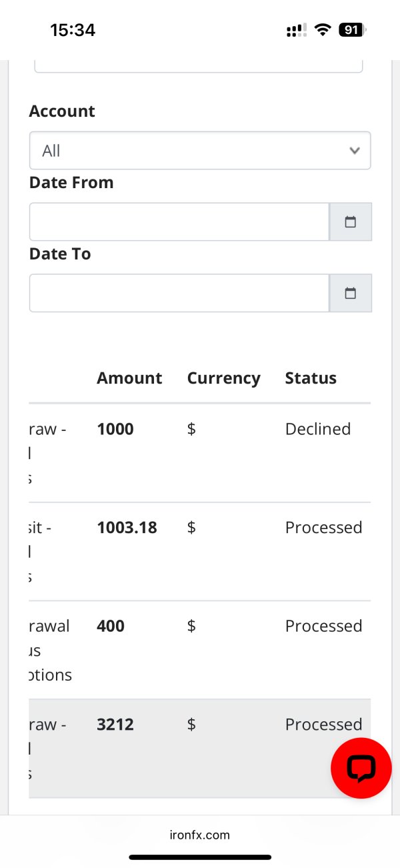Tap the ironfx.com address bar
The width and height of the screenshot is (400, 868).
(200, 835)
